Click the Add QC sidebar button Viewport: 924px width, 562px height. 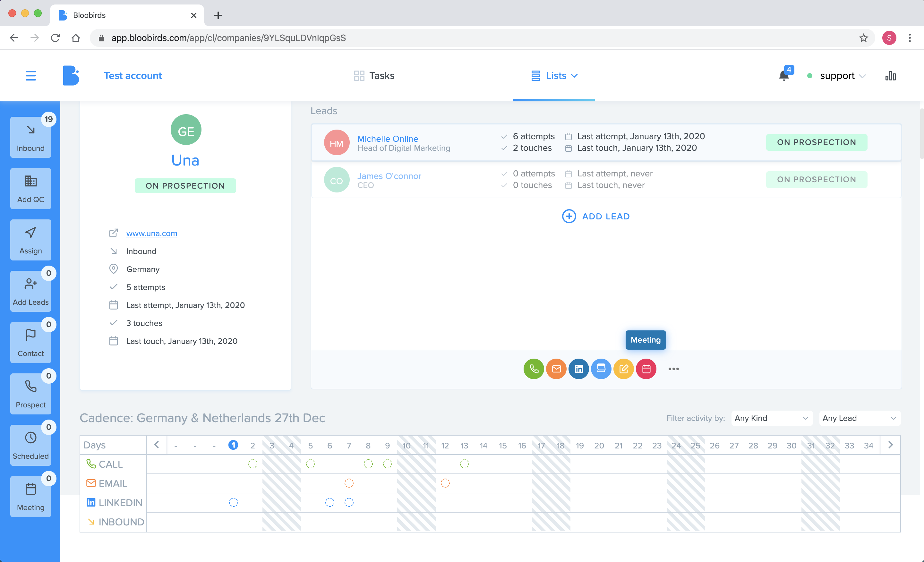pyautogui.click(x=31, y=189)
